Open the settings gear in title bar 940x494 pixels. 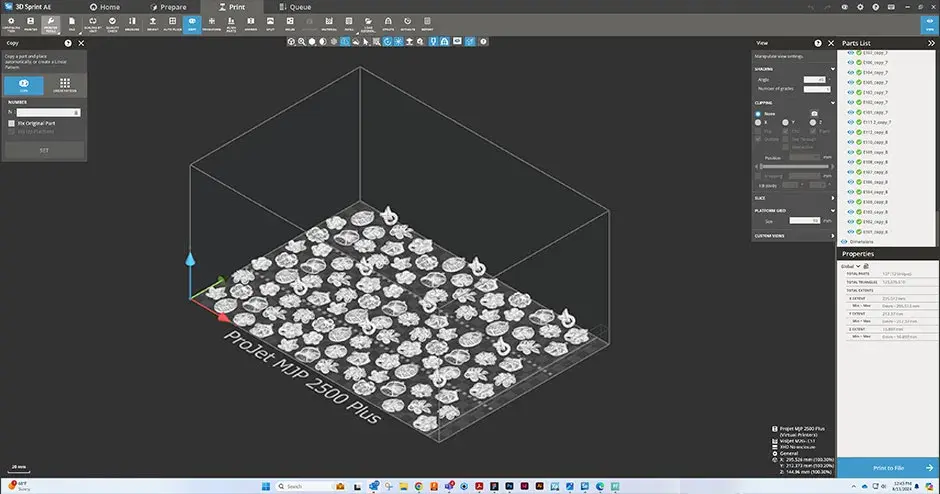pyautogui.click(x=860, y=7)
